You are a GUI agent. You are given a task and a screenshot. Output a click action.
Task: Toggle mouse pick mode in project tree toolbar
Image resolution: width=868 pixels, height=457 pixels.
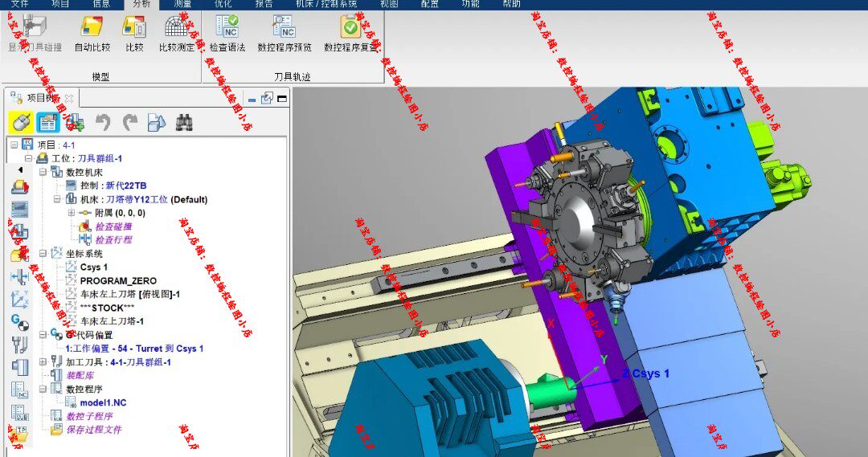click(x=21, y=122)
